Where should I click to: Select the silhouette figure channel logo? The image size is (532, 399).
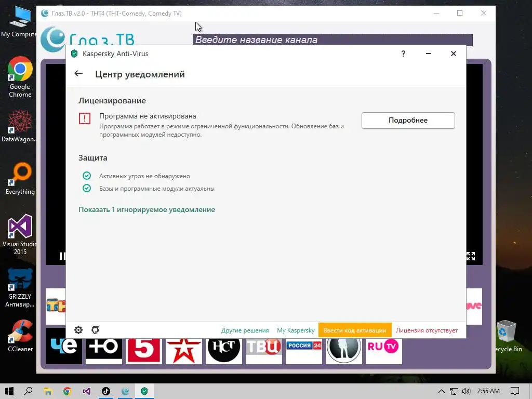click(344, 350)
